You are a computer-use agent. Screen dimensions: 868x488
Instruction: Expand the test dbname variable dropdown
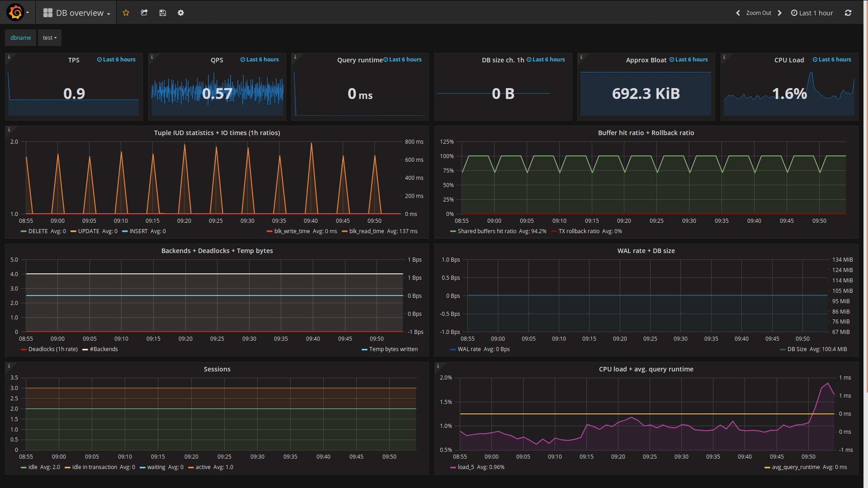[x=50, y=38]
